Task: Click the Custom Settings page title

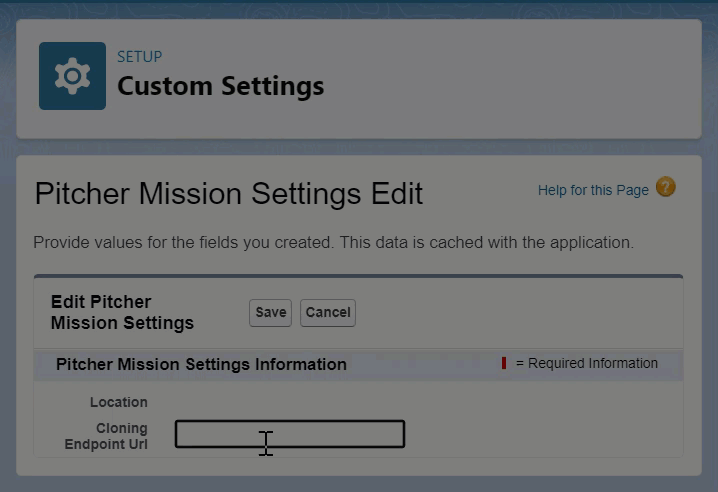Action: (x=220, y=86)
